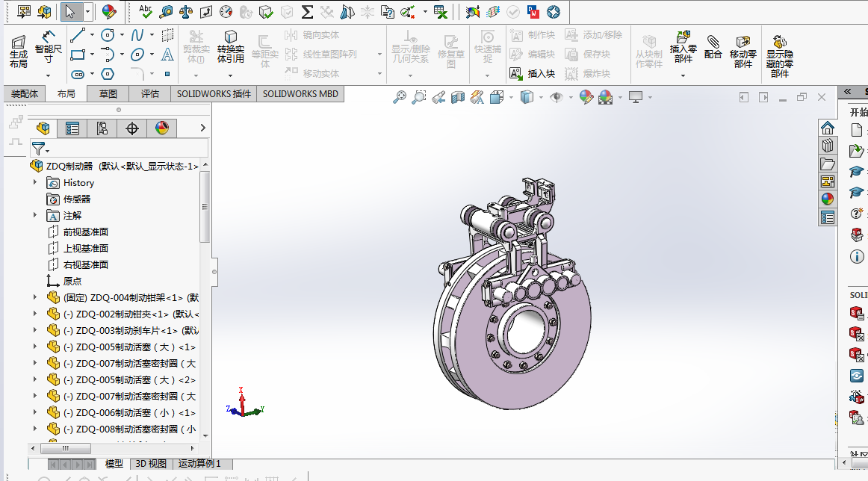Toggle the Select arrow cursor tool

point(69,12)
